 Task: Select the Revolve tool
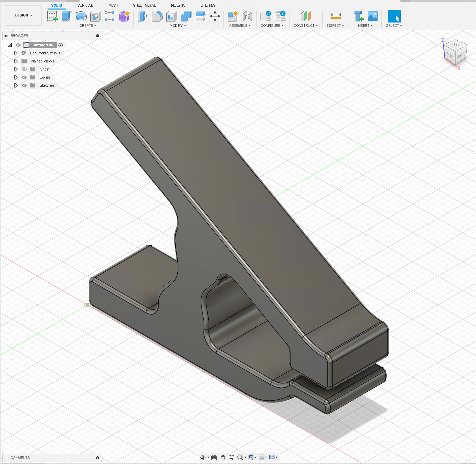(x=81, y=16)
